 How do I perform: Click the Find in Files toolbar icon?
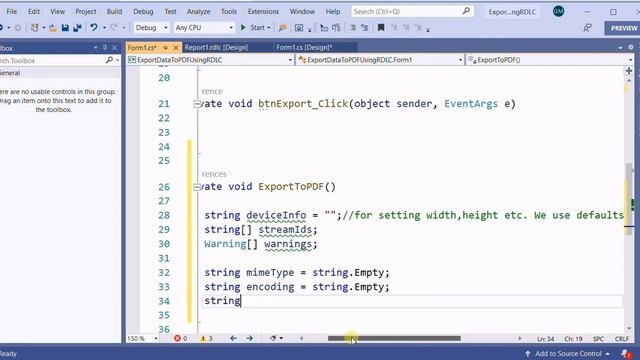tap(282, 28)
